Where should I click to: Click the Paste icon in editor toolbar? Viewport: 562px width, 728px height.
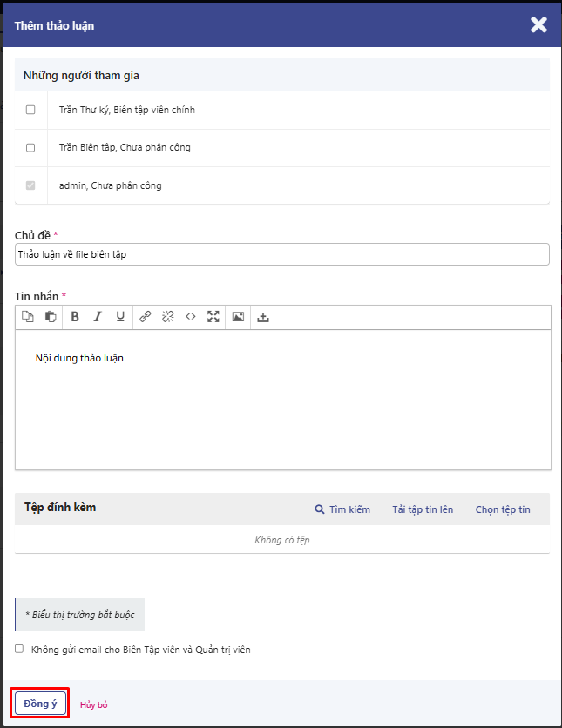click(x=51, y=317)
